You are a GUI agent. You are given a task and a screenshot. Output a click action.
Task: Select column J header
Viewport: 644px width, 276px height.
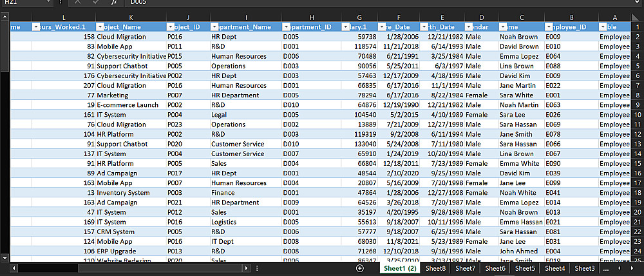click(188, 17)
